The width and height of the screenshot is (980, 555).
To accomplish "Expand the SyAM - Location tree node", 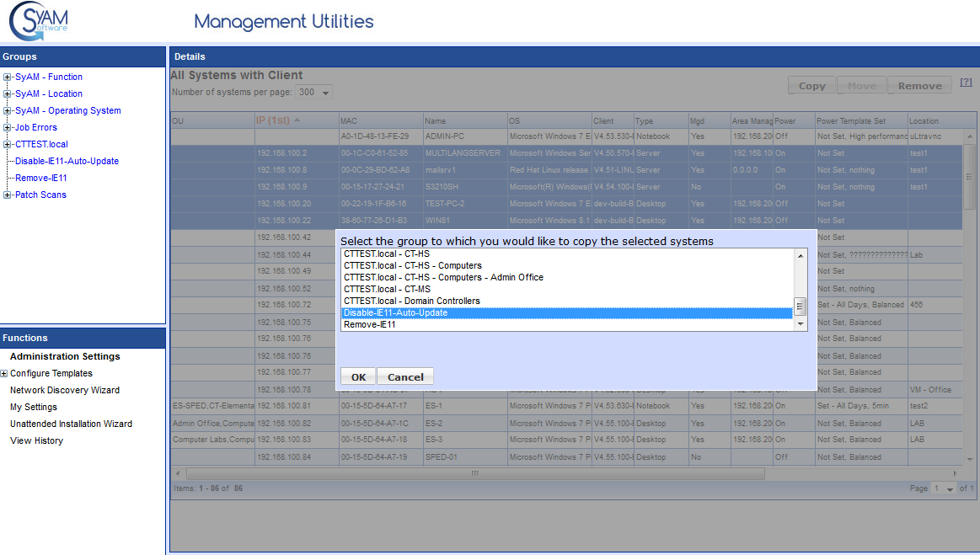I will [8, 93].
